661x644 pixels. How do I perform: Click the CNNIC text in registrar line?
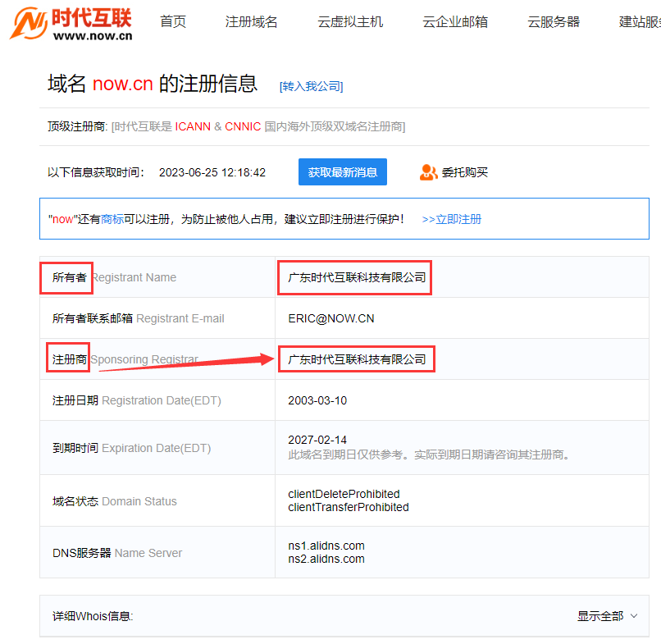[243, 126]
